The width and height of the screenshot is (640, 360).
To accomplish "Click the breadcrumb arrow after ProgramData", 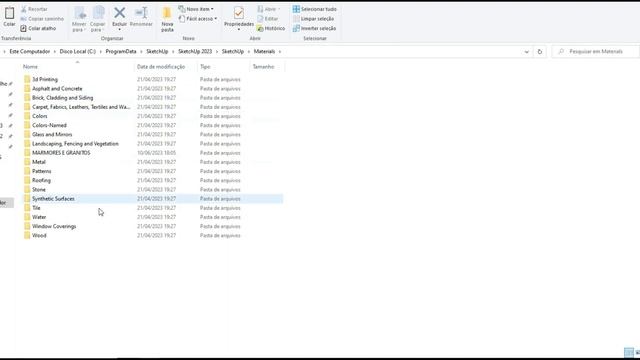I will pyautogui.click(x=141, y=51).
